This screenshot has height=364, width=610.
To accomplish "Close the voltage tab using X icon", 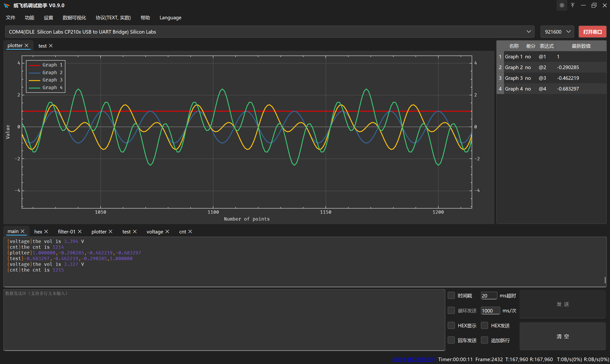I will 167,232.
